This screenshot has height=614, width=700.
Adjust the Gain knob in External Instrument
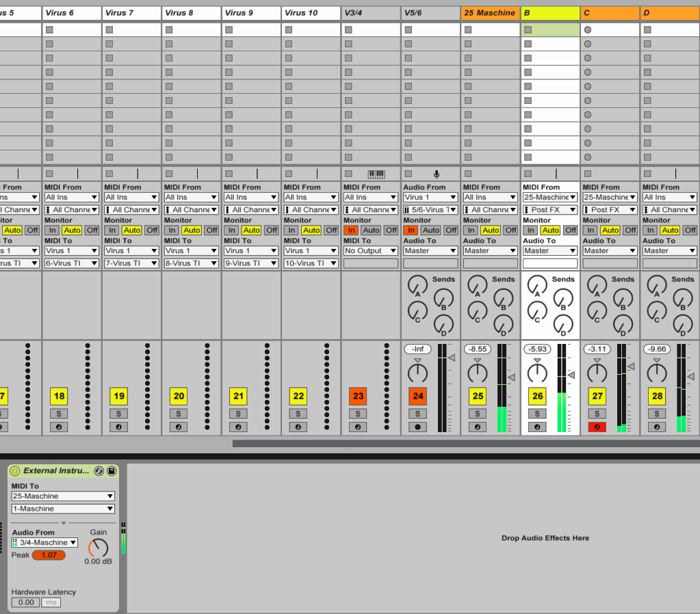[99, 548]
